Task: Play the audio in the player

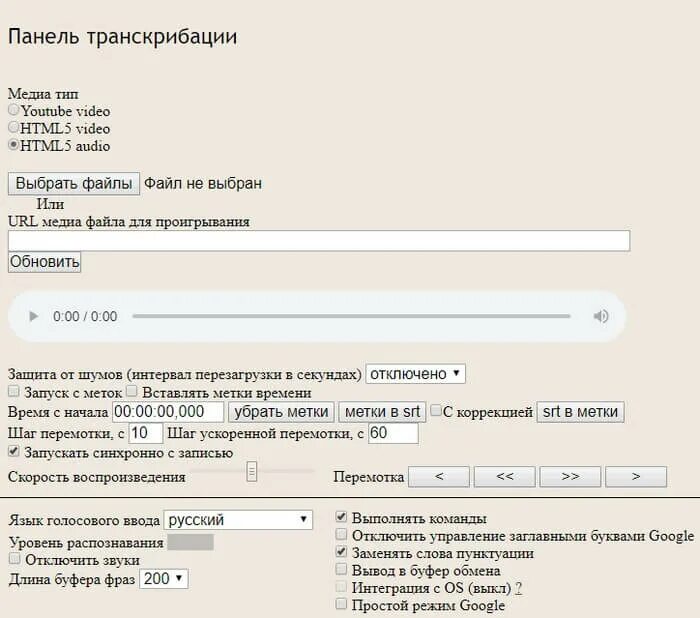Action: [x=33, y=317]
